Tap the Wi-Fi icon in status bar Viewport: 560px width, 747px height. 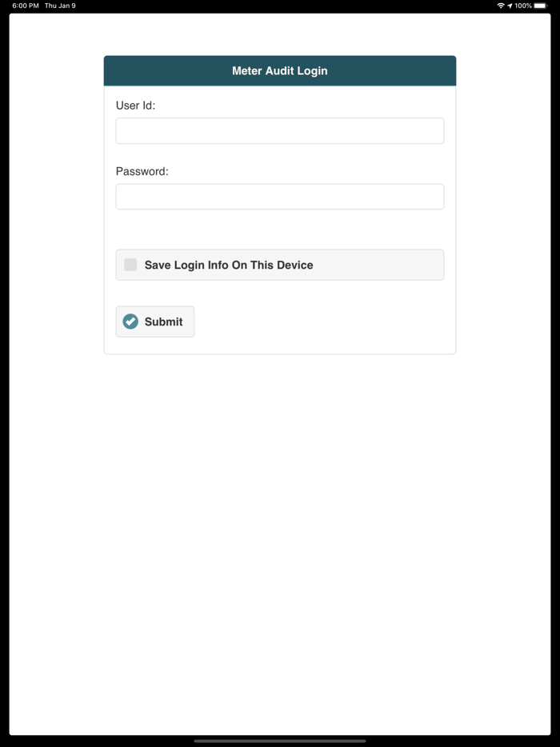coord(501,6)
